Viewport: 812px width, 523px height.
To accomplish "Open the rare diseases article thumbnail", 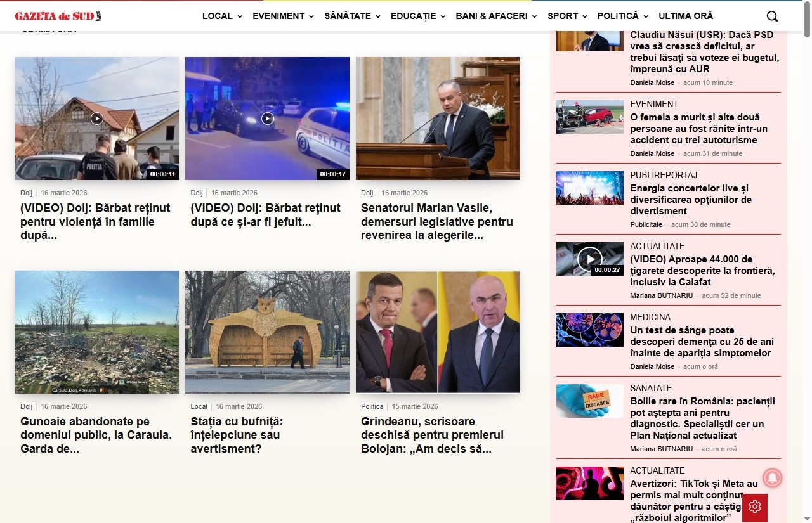I will (x=589, y=401).
